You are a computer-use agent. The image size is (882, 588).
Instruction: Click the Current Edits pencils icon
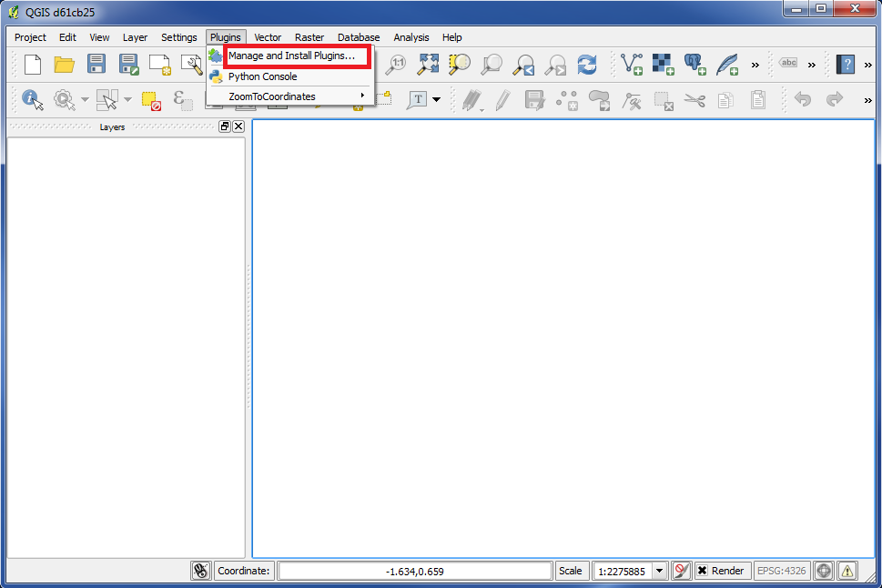(471, 100)
